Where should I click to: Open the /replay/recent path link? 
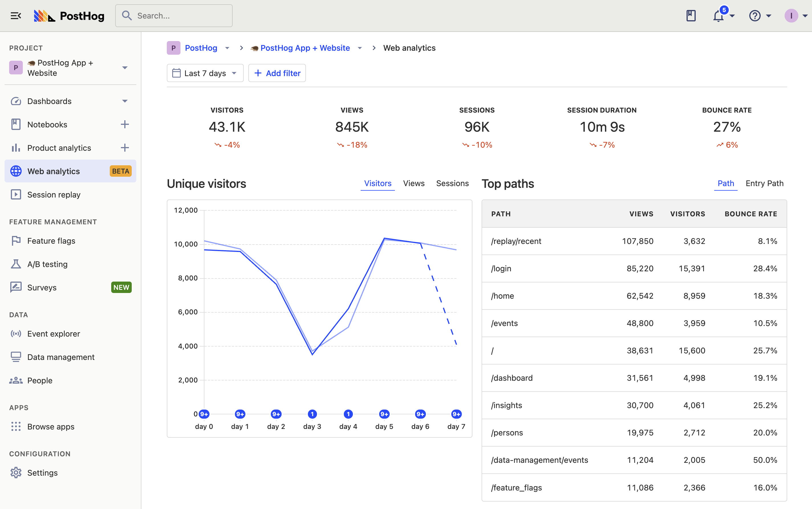[x=516, y=241]
